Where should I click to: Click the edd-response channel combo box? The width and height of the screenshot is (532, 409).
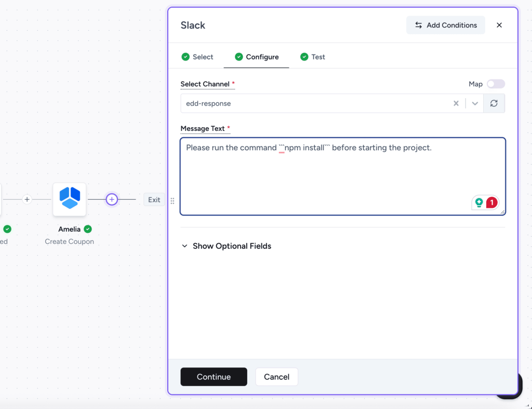(x=312, y=103)
